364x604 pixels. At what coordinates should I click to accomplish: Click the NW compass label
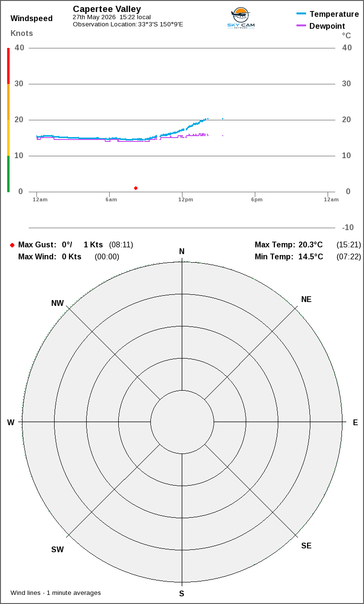coord(57,303)
